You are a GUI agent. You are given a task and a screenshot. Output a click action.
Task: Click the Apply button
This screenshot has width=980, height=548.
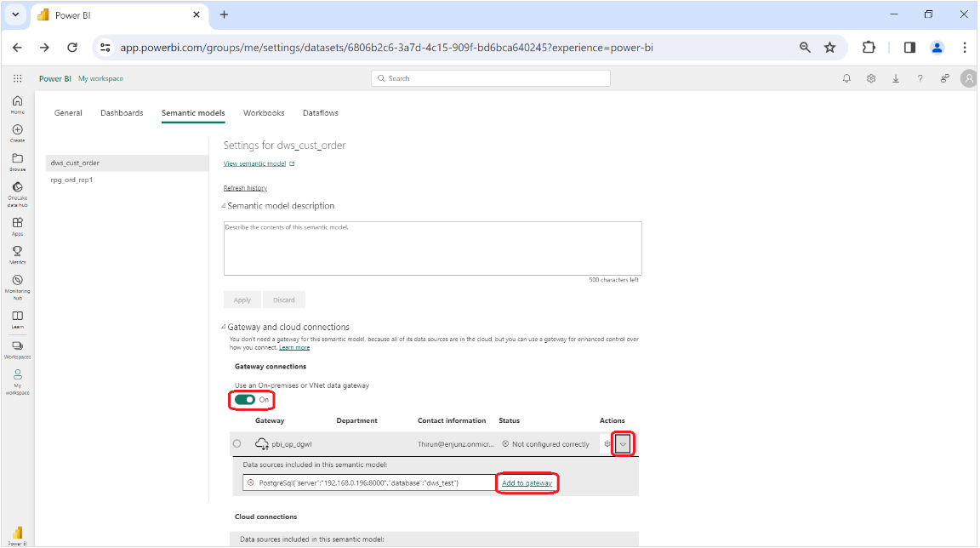(242, 300)
